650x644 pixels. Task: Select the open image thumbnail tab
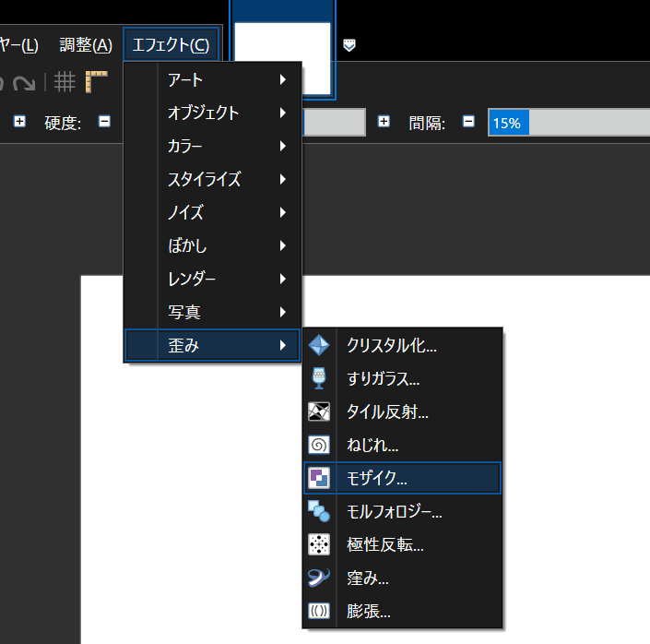pyautogui.click(x=282, y=51)
